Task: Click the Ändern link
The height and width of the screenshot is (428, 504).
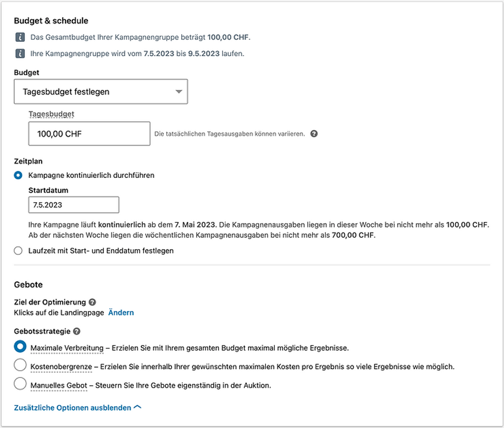Action: point(121,313)
